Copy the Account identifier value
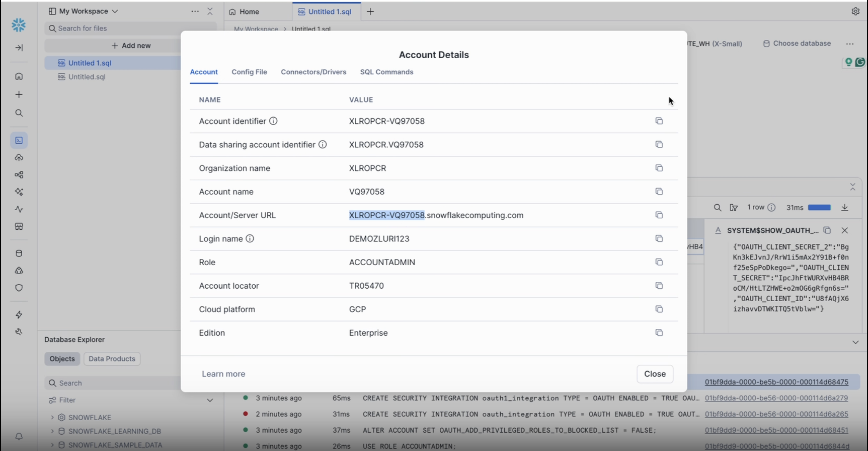Screen dimensions: 868x451 point(659,121)
